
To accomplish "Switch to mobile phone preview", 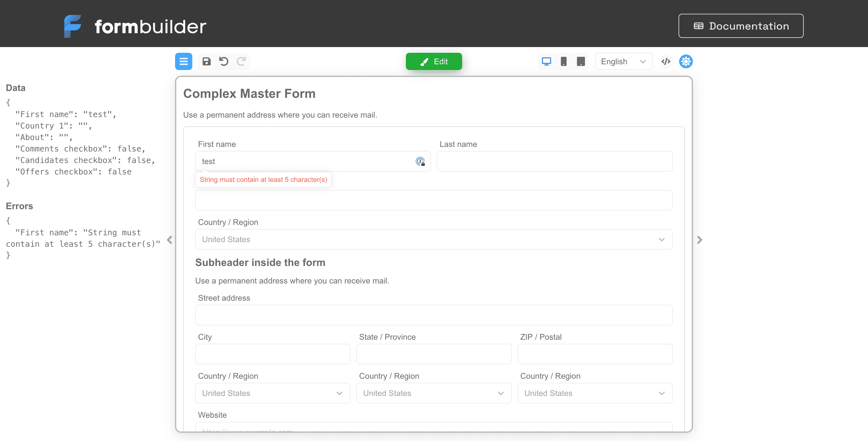I will [564, 61].
